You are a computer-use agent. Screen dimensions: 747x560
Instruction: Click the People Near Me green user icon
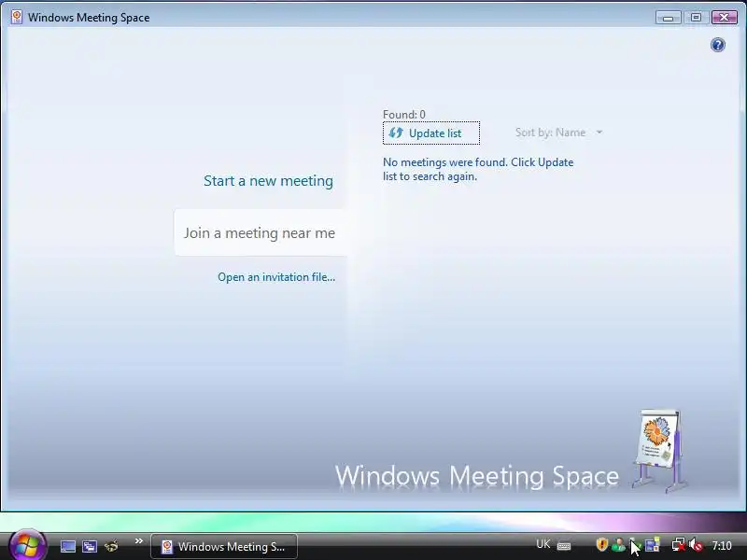pyautogui.click(x=618, y=545)
